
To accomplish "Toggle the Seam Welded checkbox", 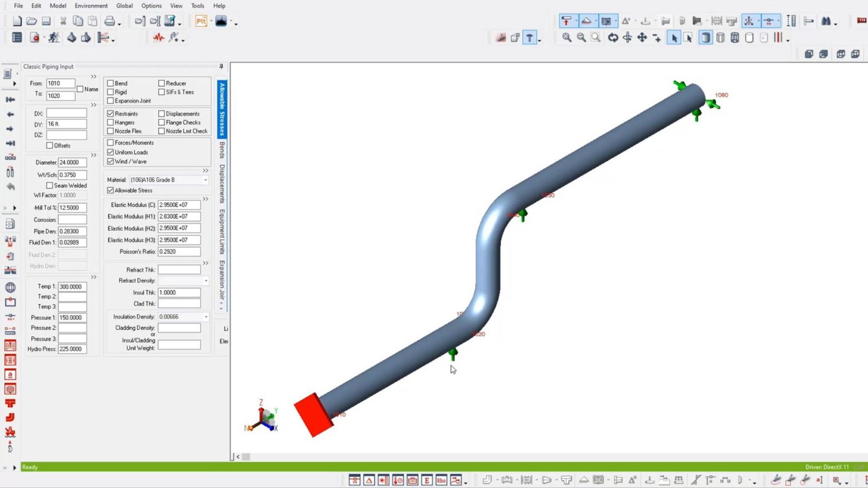I will click(49, 185).
